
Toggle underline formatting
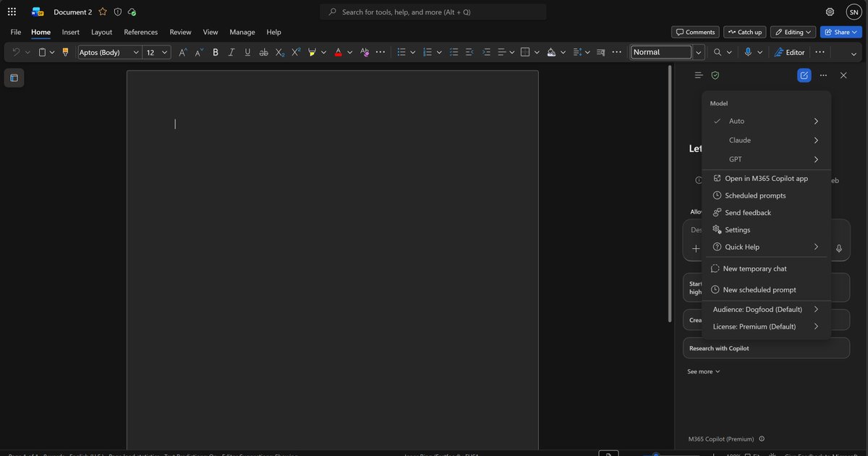click(247, 52)
